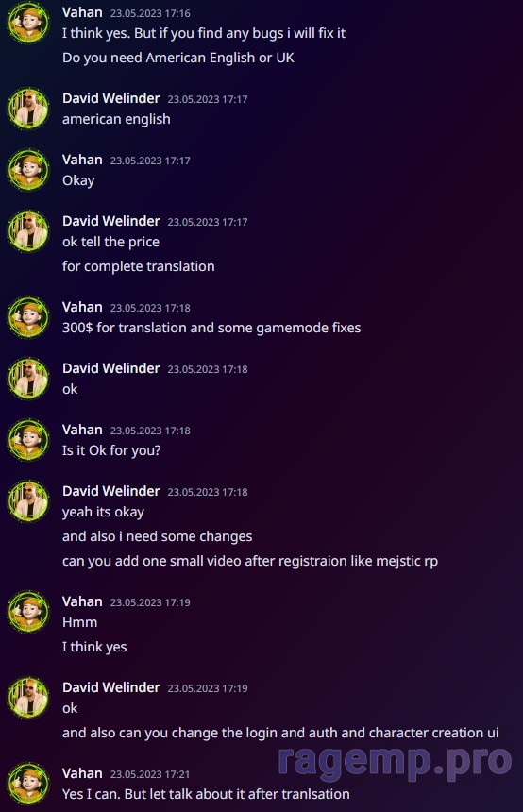Open Vahan's avatar at the 17:21 message

[28, 784]
